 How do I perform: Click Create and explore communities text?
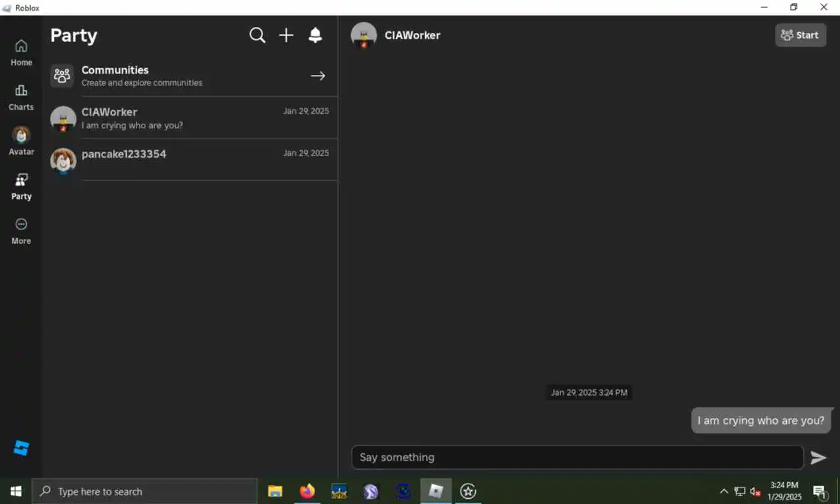coord(142,83)
